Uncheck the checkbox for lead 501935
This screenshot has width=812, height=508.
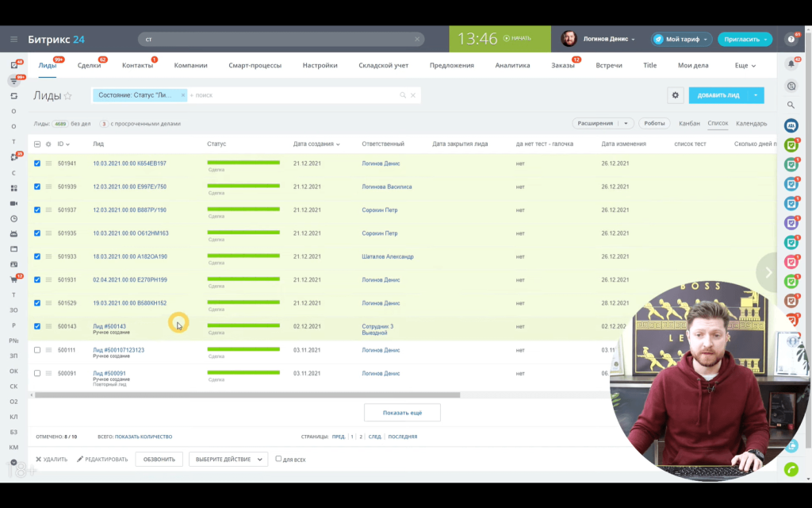tap(37, 233)
